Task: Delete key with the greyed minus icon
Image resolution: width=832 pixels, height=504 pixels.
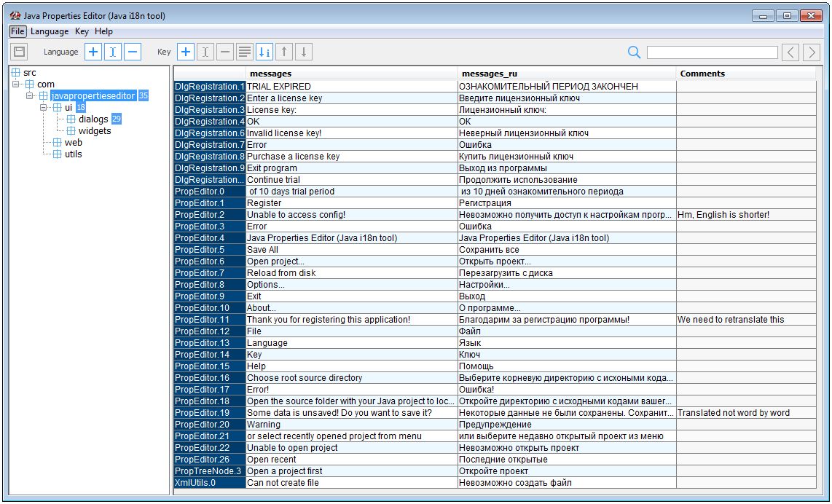Action: tap(225, 52)
